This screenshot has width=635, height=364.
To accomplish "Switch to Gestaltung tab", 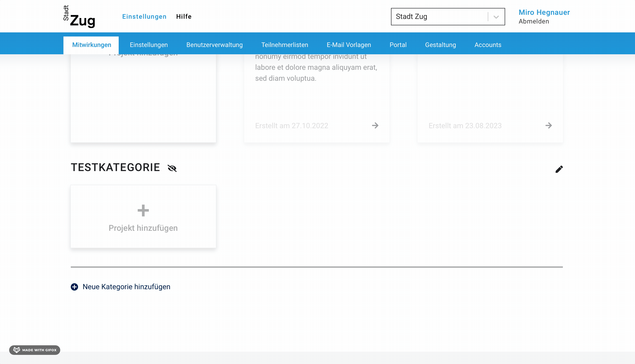I will point(440,45).
